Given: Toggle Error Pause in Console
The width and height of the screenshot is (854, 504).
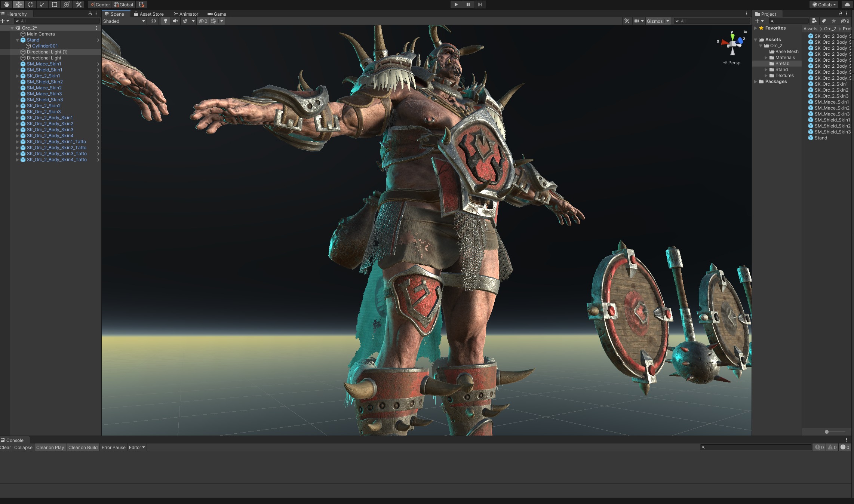Looking at the screenshot, I should (x=113, y=448).
